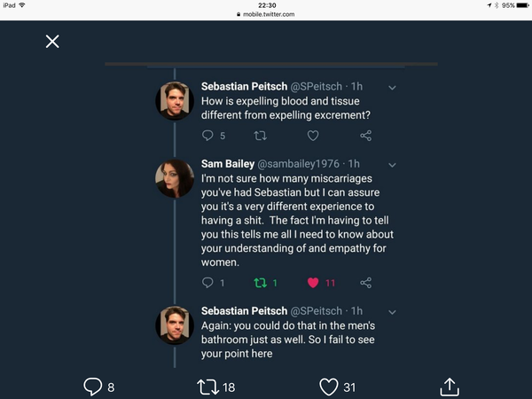Expand options chevron on Sebastian's first tweet
The width and height of the screenshot is (532, 399).
coord(392,88)
